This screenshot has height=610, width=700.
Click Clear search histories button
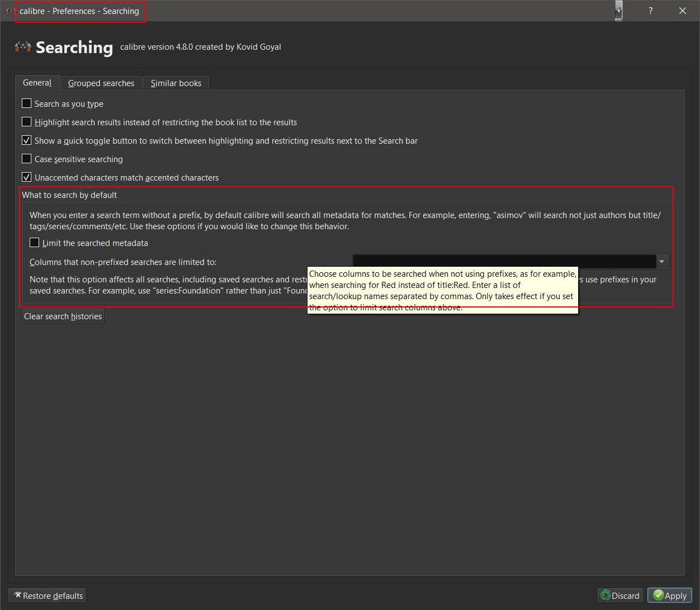[x=63, y=316]
